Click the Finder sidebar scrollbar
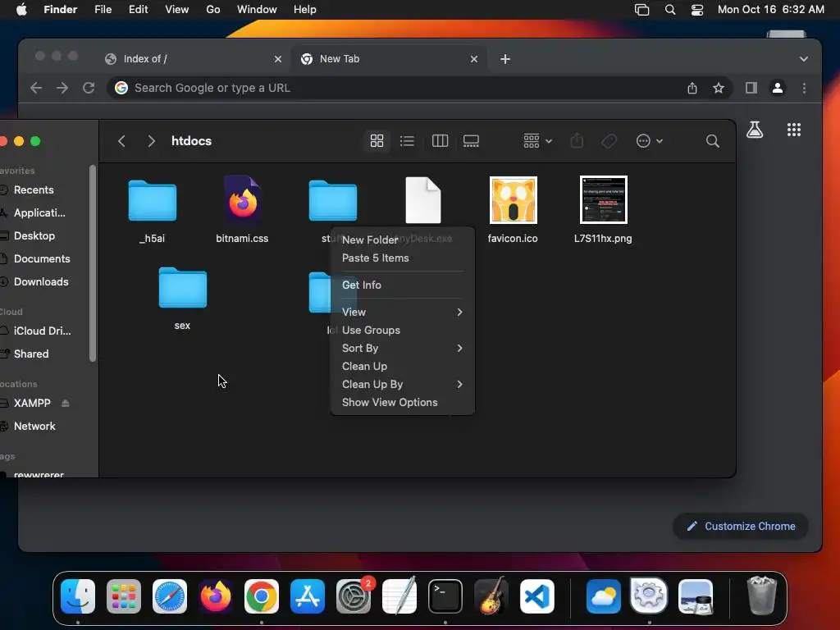 point(93,263)
